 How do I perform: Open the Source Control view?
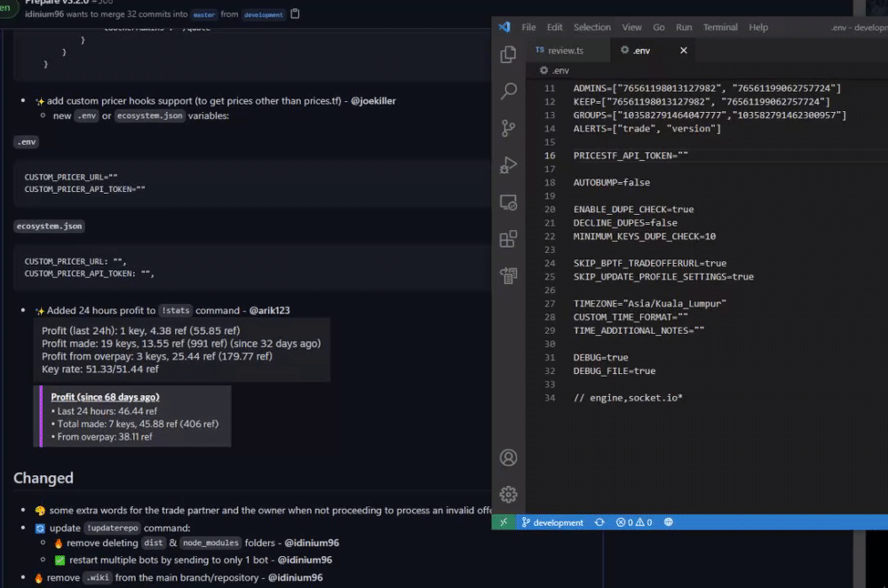pos(508,128)
